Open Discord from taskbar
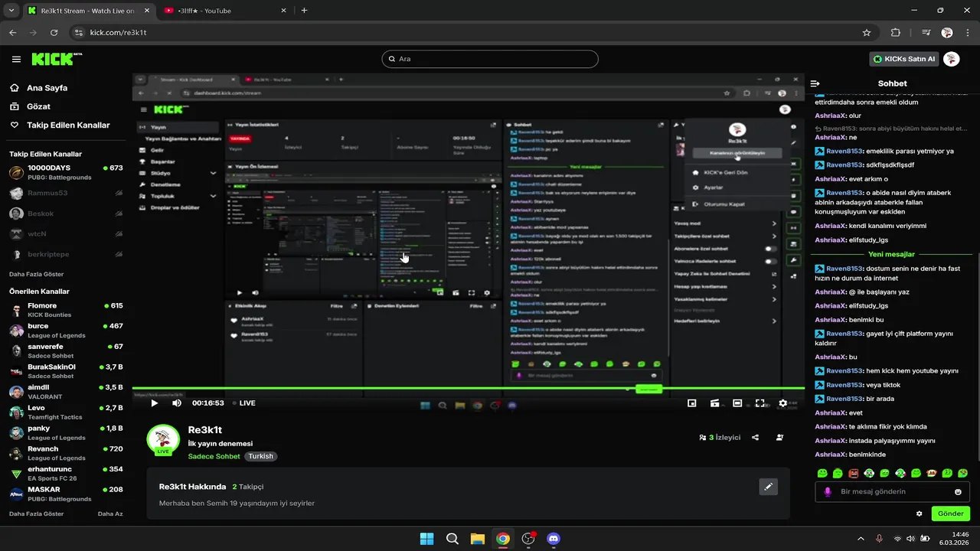Image resolution: width=980 pixels, height=551 pixels. pyautogui.click(x=554, y=539)
